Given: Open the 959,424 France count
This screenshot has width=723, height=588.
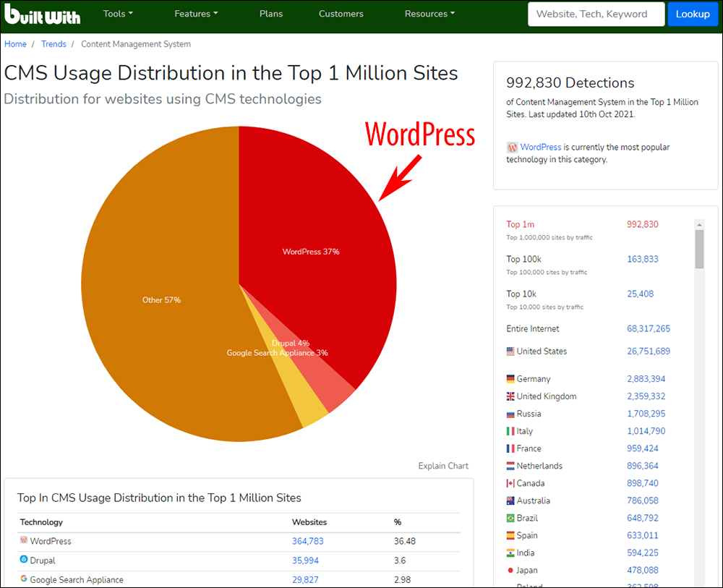Looking at the screenshot, I should pyautogui.click(x=642, y=448).
